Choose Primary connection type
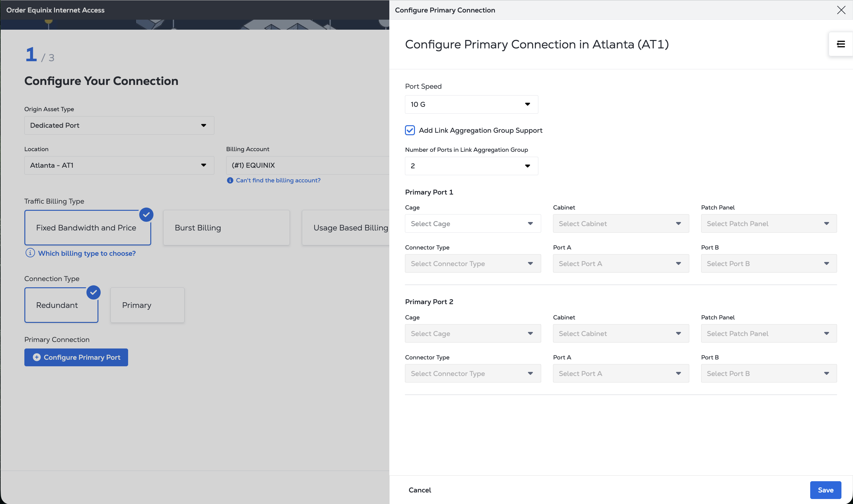The width and height of the screenshot is (853, 504). [x=147, y=305]
